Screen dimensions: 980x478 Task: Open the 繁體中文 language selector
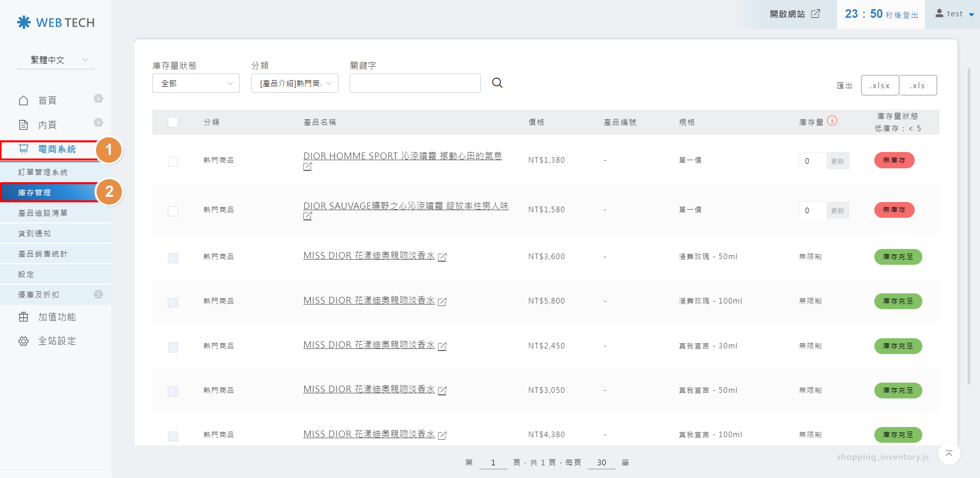click(56, 60)
